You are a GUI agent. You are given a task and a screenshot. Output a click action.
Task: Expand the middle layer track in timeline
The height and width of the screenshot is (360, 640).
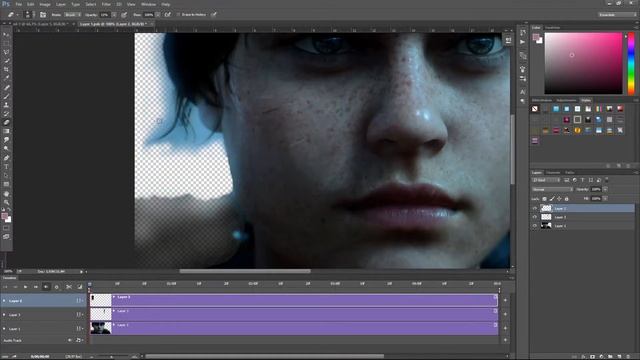(x=4, y=315)
